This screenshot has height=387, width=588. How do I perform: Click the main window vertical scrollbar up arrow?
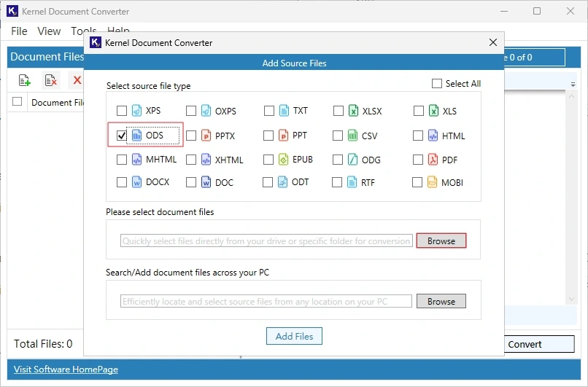pyautogui.click(x=571, y=96)
